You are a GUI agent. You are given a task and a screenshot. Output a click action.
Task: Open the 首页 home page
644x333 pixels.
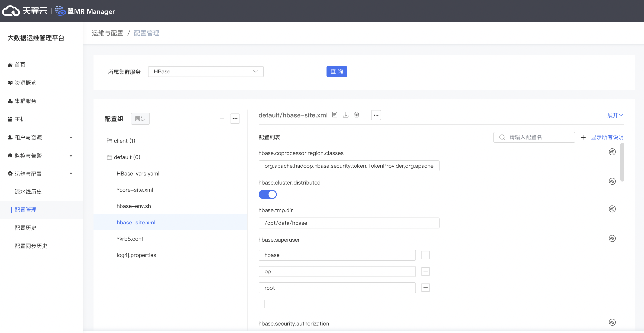(20, 65)
